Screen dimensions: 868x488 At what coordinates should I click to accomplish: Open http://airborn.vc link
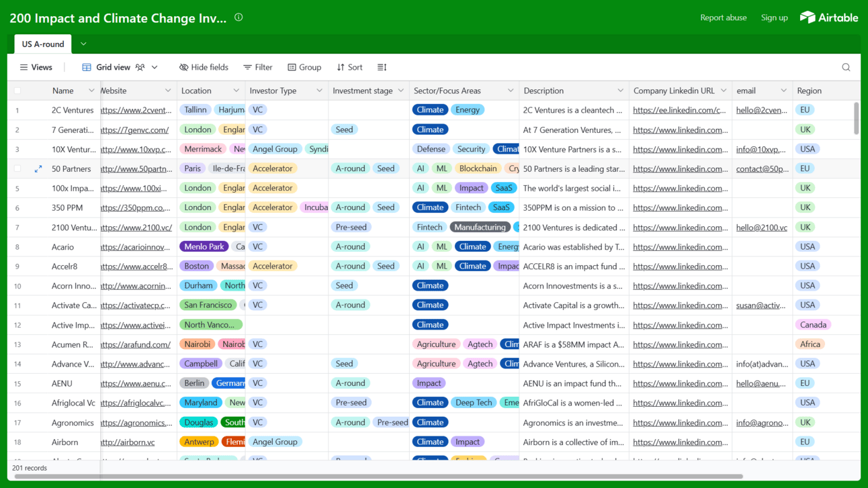(x=128, y=442)
